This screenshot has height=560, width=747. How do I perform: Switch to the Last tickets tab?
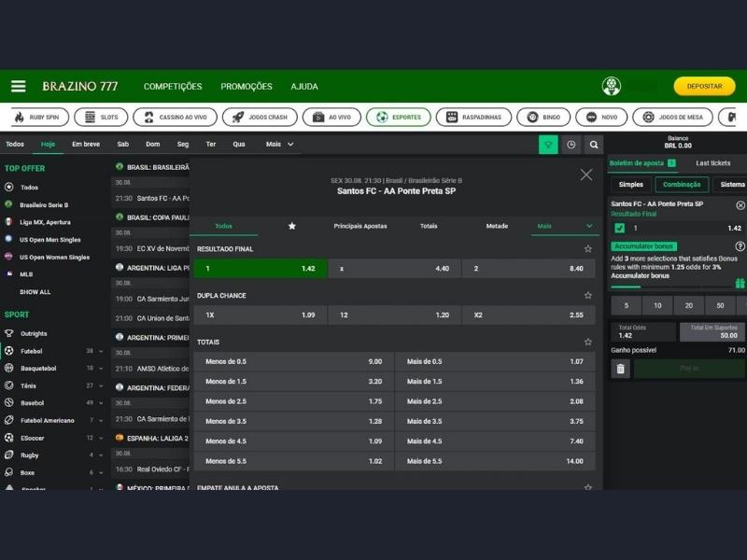(712, 162)
